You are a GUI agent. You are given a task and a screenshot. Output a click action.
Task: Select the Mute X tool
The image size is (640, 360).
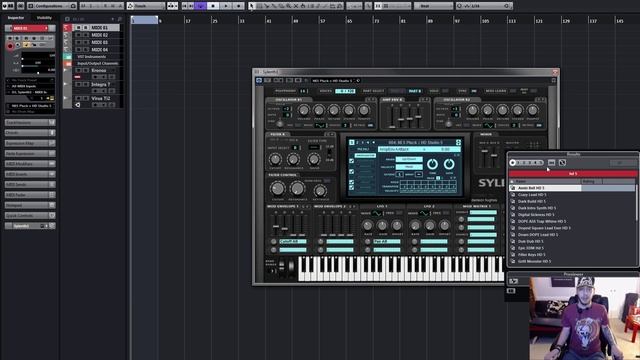click(296, 6)
